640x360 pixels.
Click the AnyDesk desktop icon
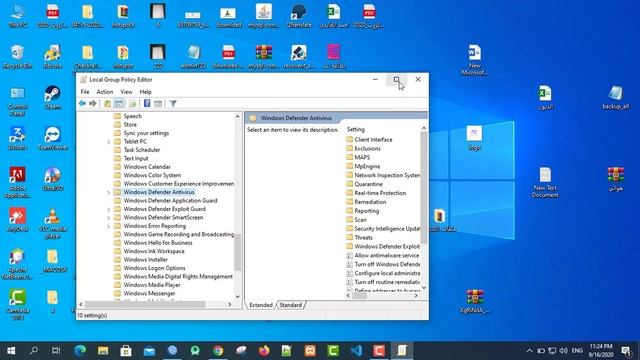(17, 220)
